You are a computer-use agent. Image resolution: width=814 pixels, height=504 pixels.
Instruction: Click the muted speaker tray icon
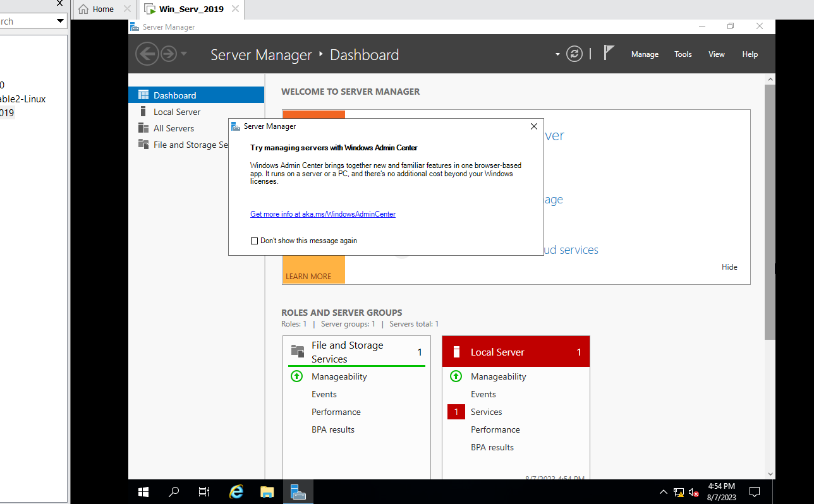(x=693, y=492)
